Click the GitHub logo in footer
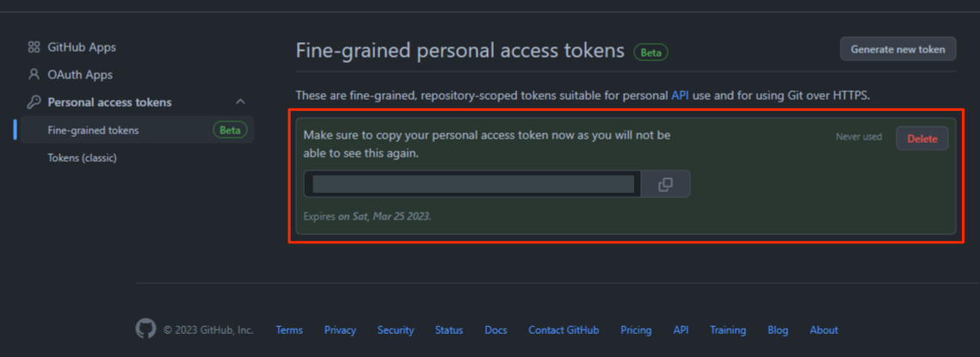This screenshot has height=357, width=980. pos(145,329)
